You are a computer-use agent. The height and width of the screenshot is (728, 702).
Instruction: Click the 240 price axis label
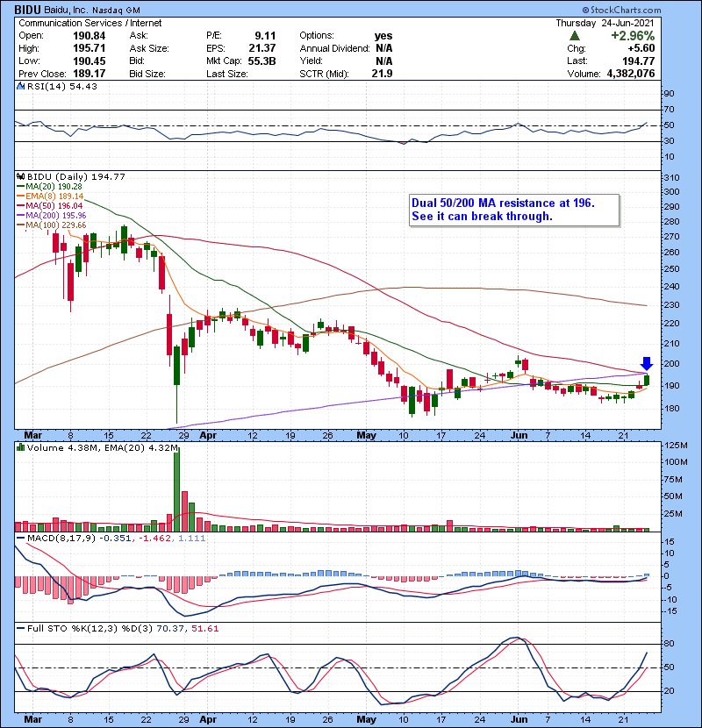click(672, 287)
